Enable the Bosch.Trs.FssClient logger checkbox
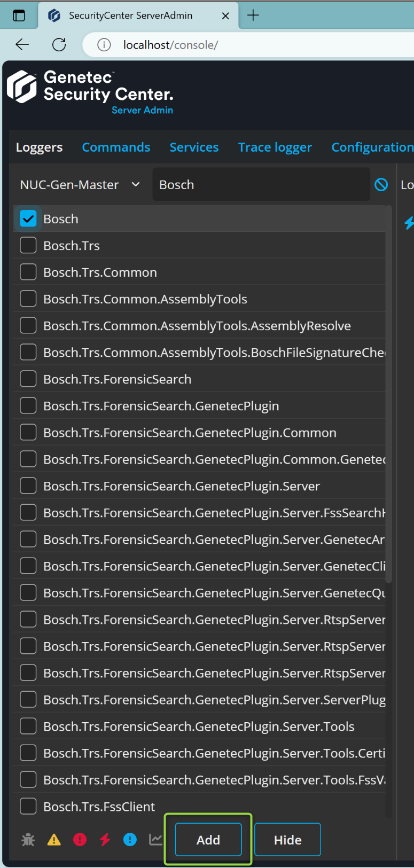This screenshot has height=868, width=414. click(x=28, y=806)
